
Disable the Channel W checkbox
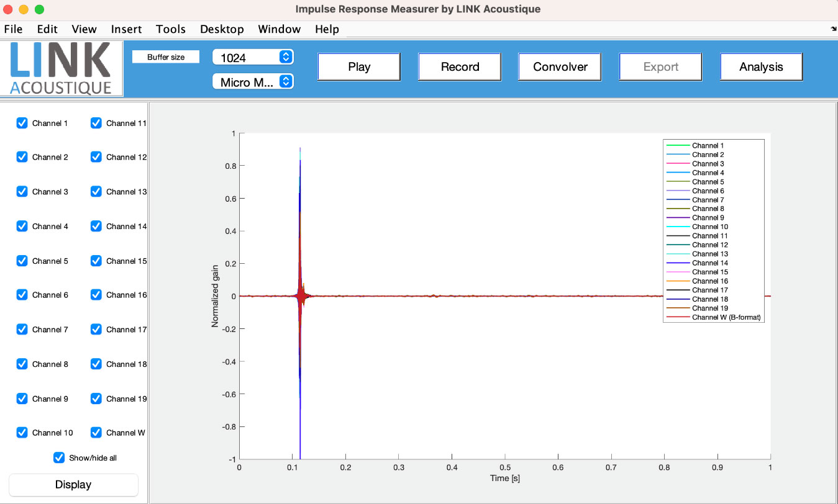click(x=96, y=433)
